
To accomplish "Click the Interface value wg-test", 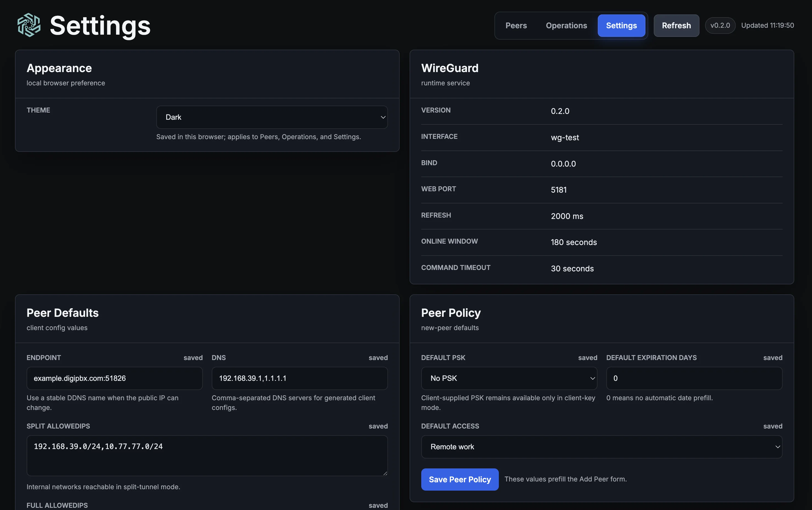I will [x=565, y=137].
